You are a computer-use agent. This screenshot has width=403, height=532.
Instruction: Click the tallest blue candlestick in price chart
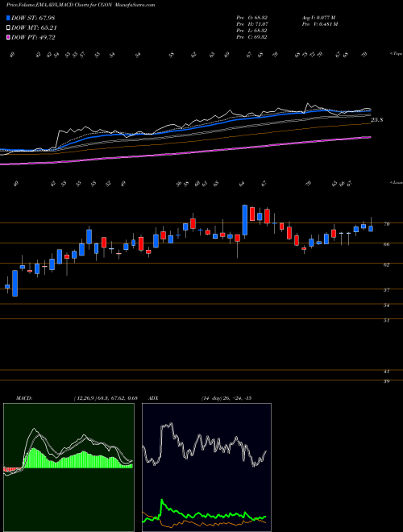pyautogui.click(x=244, y=220)
